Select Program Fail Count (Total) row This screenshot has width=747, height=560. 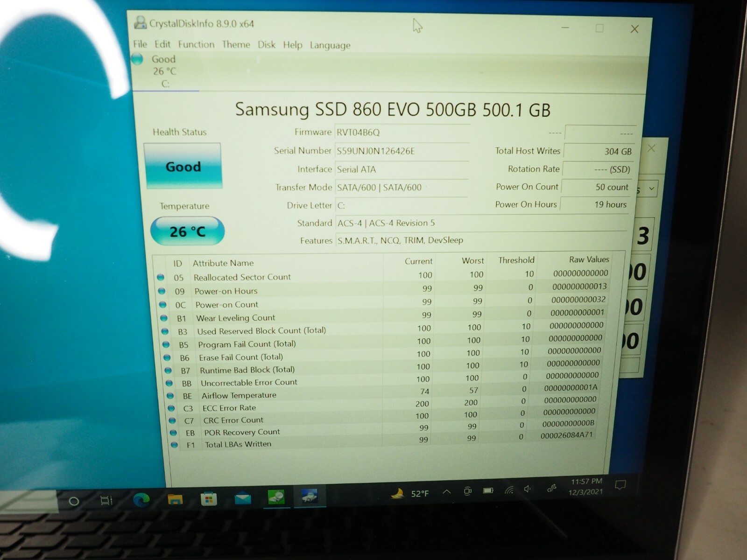pyautogui.click(x=383, y=342)
